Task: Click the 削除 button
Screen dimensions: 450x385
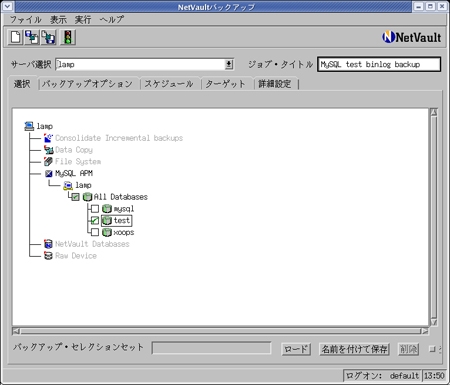Action: [409, 349]
